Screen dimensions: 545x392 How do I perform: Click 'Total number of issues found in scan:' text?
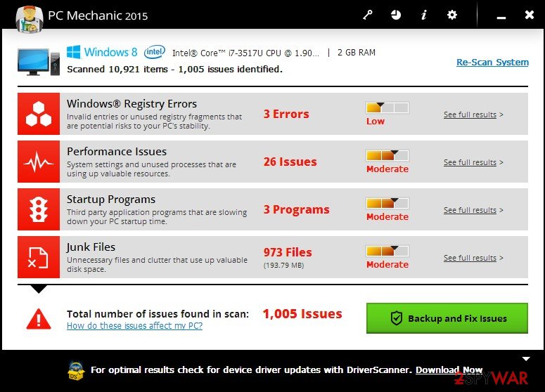click(x=158, y=314)
